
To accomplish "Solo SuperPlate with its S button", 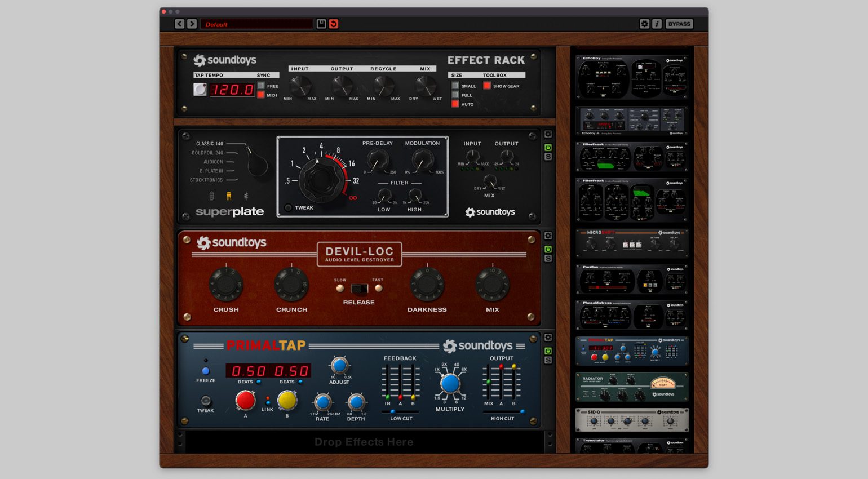I will coord(548,157).
